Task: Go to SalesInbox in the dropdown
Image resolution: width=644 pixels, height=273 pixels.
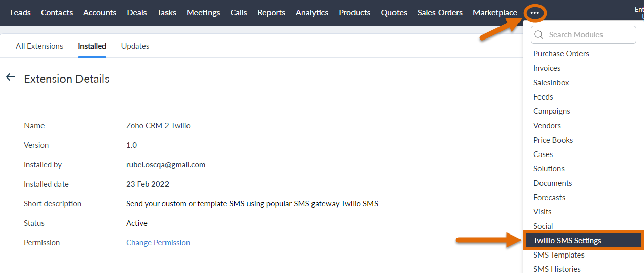Action: (x=551, y=82)
